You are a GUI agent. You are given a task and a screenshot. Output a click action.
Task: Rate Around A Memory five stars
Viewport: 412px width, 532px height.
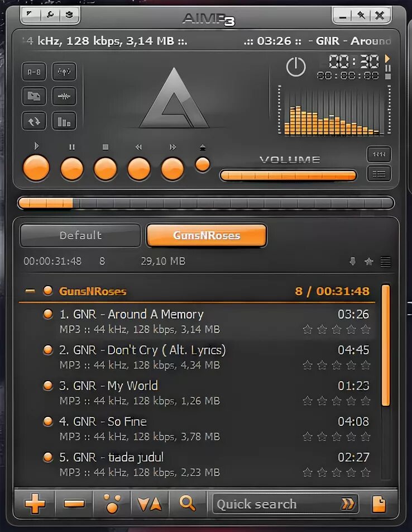coord(366,329)
